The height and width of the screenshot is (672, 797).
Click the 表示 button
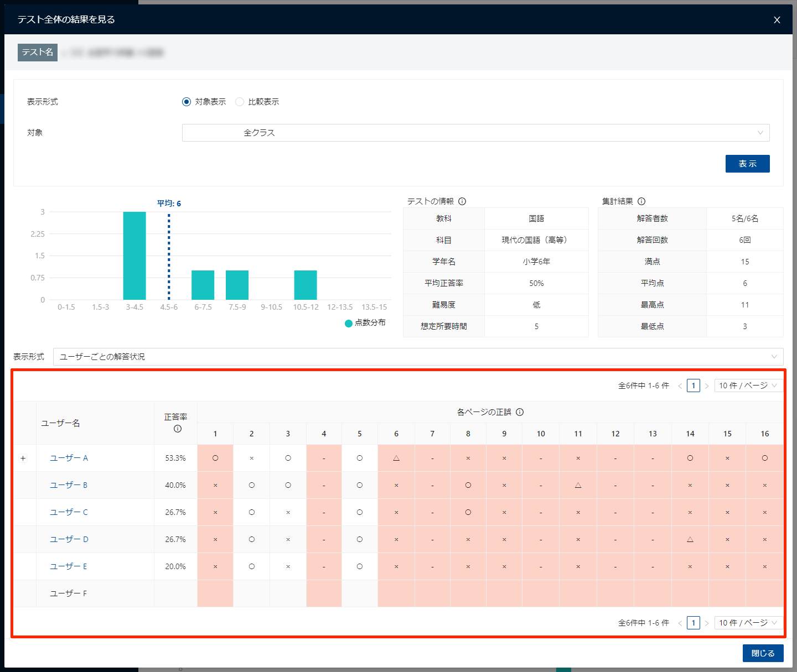[x=747, y=164]
